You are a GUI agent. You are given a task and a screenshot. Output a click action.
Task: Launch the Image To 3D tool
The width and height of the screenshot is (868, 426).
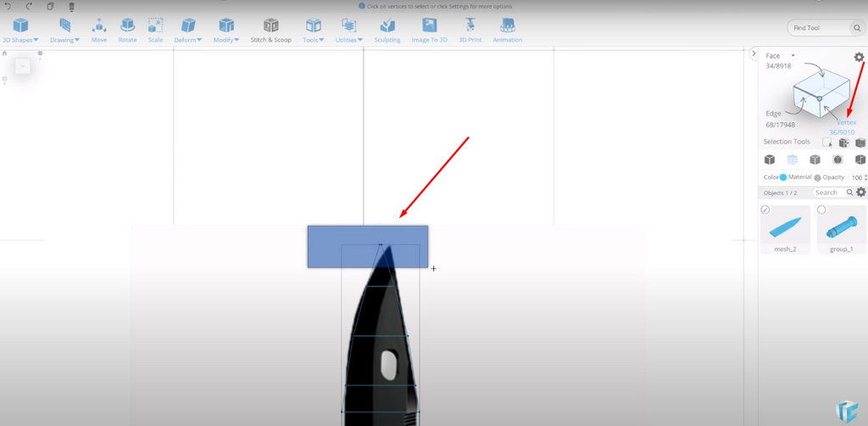pyautogui.click(x=429, y=31)
